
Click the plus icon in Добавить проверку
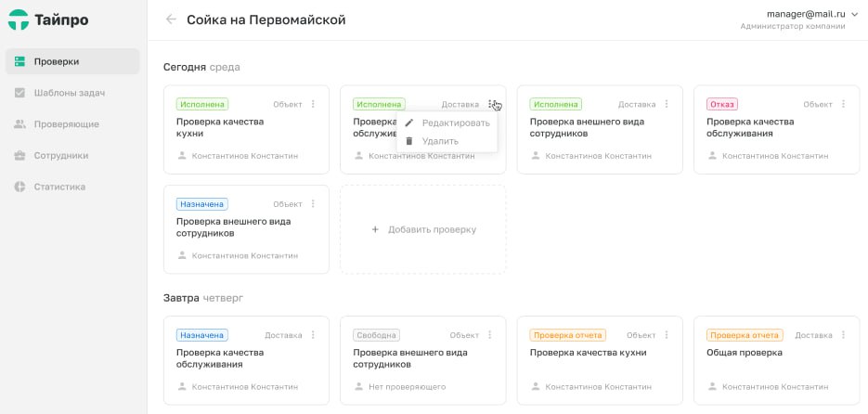(x=375, y=229)
